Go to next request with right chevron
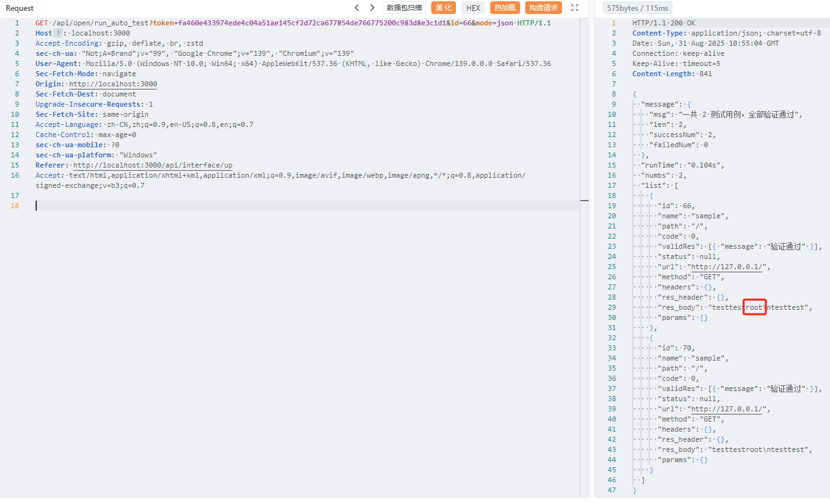Image resolution: width=830 pixels, height=504 pixels. click(372, 8)
